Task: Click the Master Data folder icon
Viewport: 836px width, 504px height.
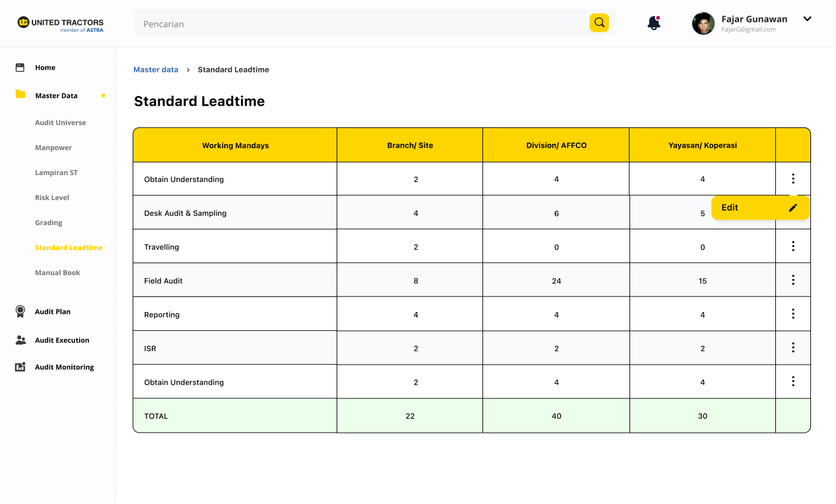Action: pyautogui.click(x=21, y=94)
